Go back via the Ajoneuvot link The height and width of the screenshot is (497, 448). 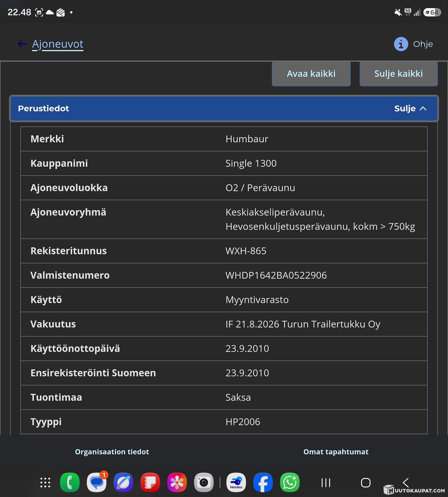58,44
